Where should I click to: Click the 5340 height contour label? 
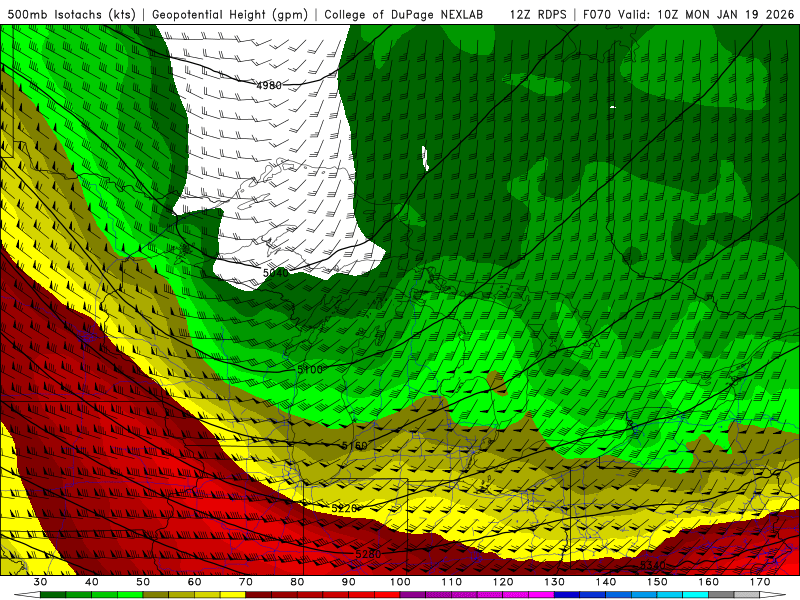[x=653, y=565]
